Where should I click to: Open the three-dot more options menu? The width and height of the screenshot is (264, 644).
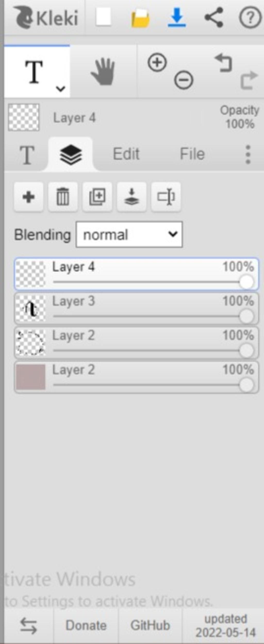pos(248,154)
